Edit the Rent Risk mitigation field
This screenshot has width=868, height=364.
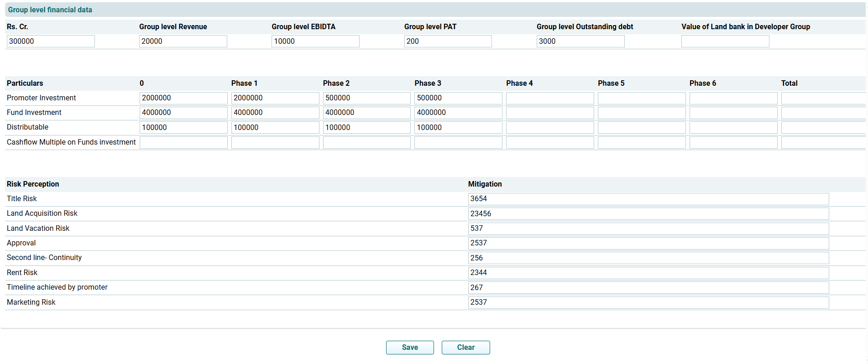648,273
